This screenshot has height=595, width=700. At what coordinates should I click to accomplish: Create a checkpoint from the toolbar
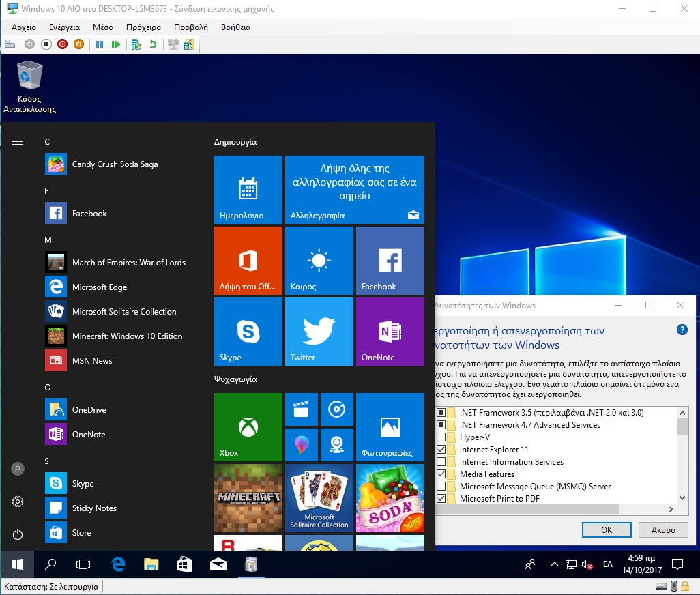(x=136, y=44)
